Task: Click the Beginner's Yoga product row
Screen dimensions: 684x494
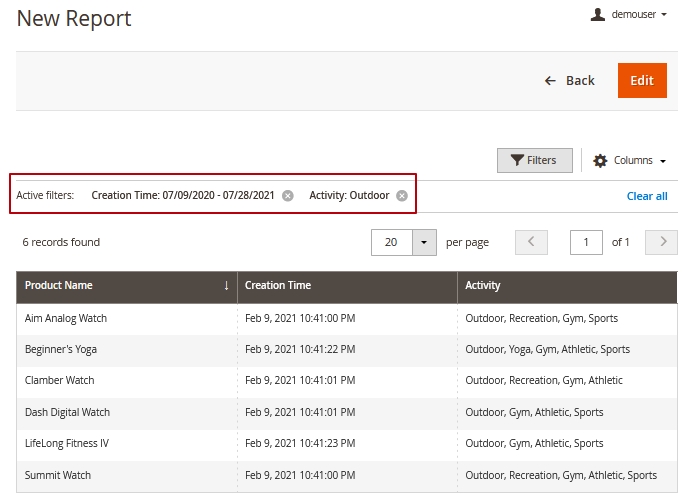Action: pos(61,350)
